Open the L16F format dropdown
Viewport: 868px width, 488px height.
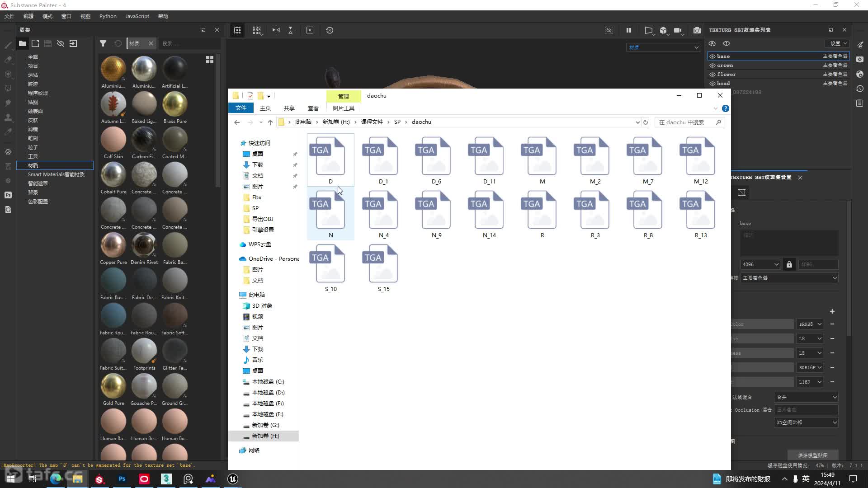click(x=810, y=382)
